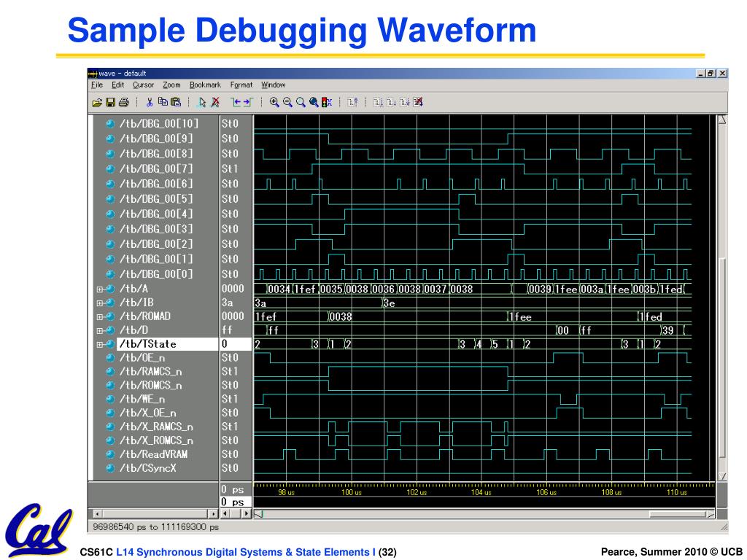
Task: Open the Format menu
Action: (241, 85)
